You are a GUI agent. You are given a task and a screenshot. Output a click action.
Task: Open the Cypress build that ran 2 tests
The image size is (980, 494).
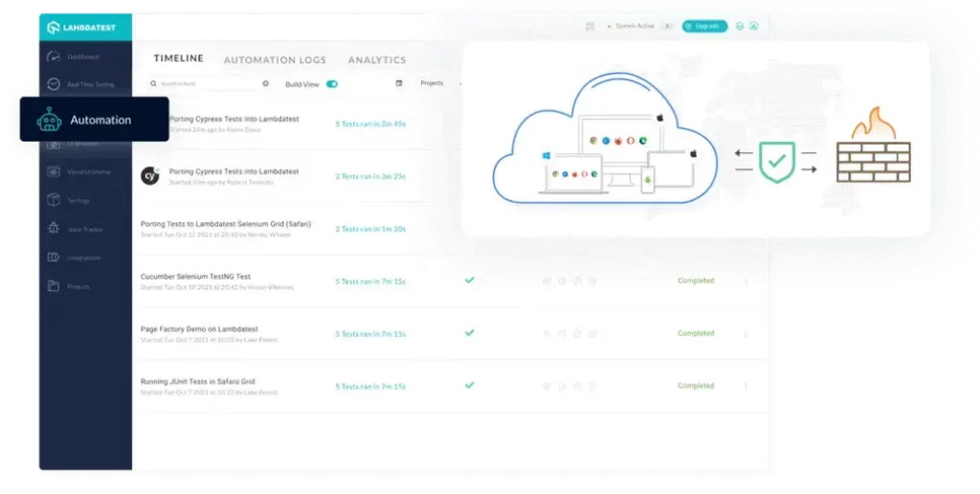[234, 171]
